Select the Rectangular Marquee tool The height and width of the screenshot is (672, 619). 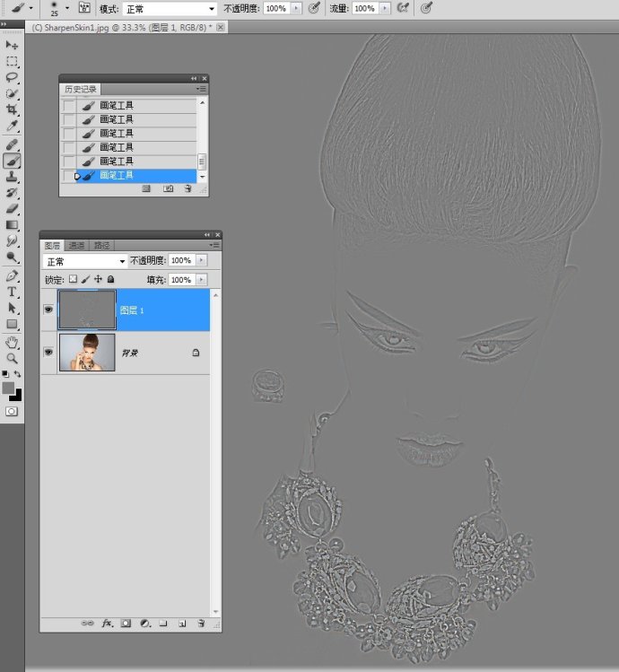tap(12, 61)
